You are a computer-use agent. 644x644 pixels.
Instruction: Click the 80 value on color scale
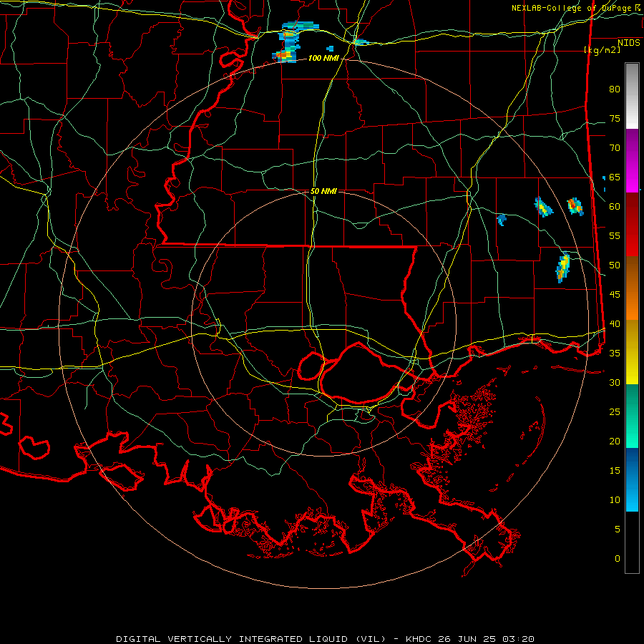pyautogui.click(x=615, y=89)
